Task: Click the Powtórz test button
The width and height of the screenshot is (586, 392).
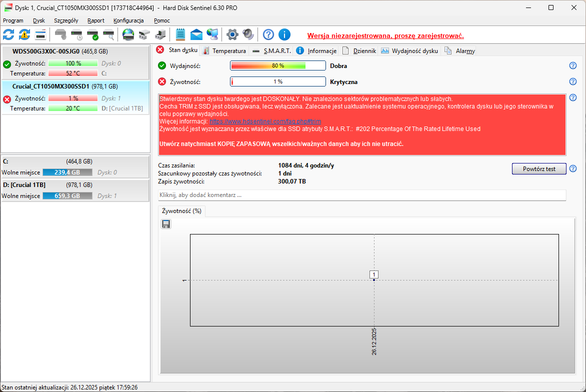Action: 539,168
